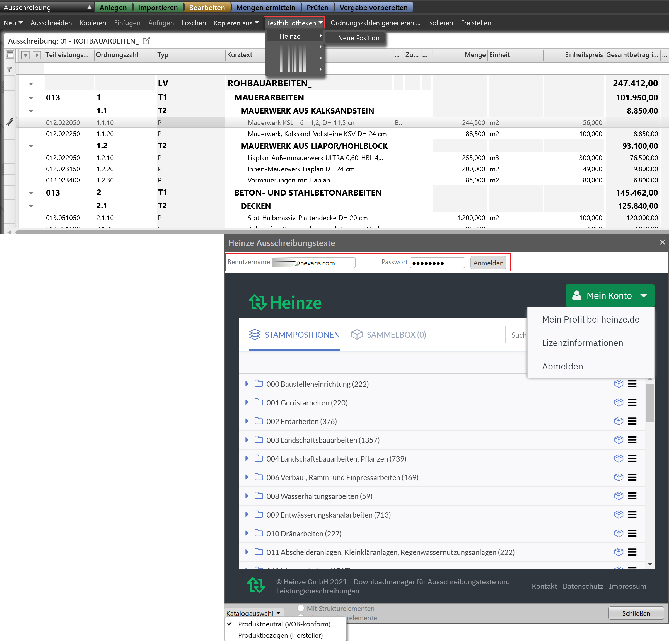Collapse the 1 MAUERARBEITEN group

point(31,98)
